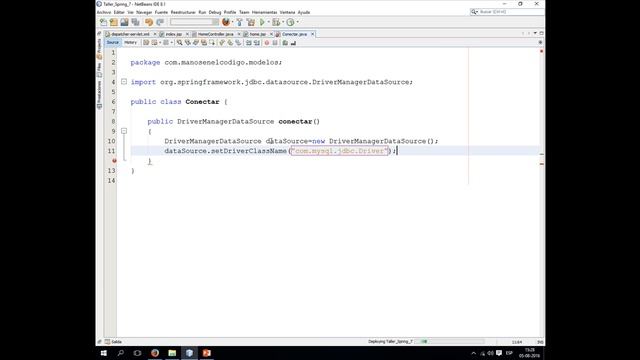Viewport: 640px width, 360px height.
Task: Open the Archivo menu
Action: (104, 12)
